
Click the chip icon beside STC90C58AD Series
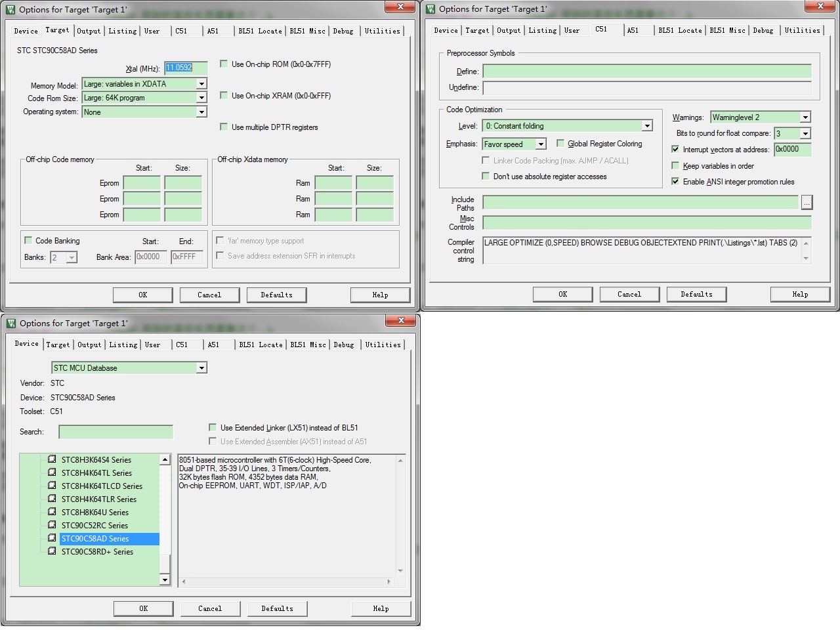52,538
